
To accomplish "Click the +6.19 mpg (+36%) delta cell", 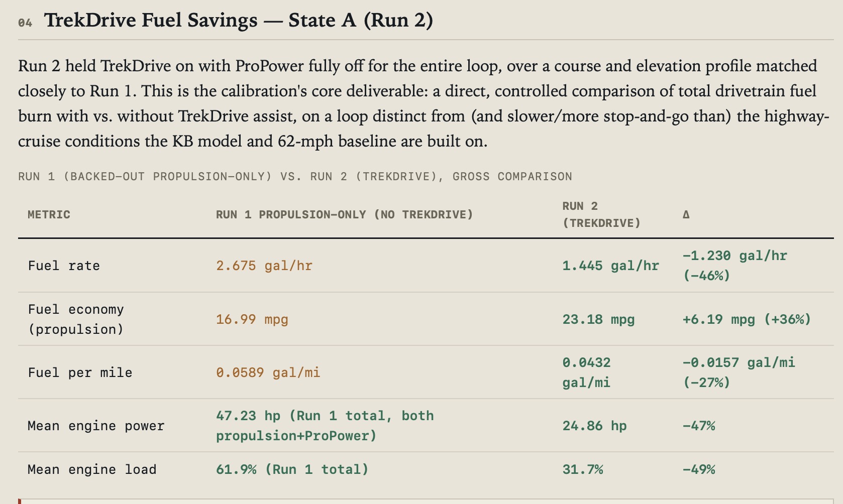I will click(x=747, y=319).
